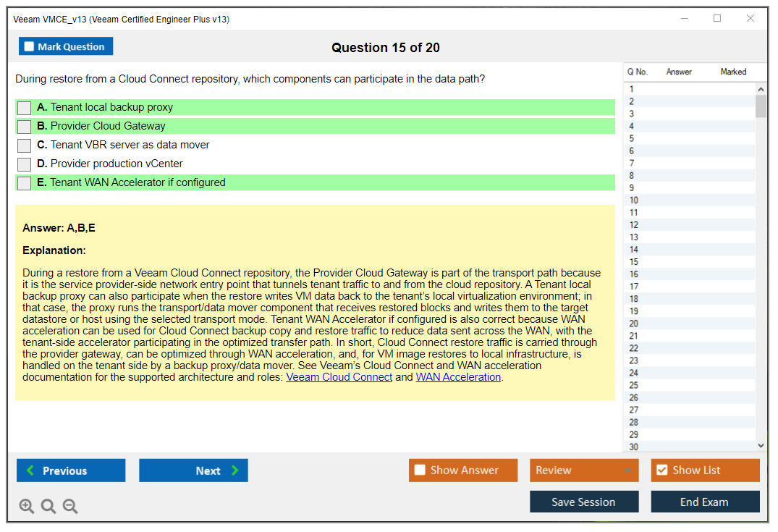
Task: Click the reset zoom magnifier icon
Action: (48, 506)
